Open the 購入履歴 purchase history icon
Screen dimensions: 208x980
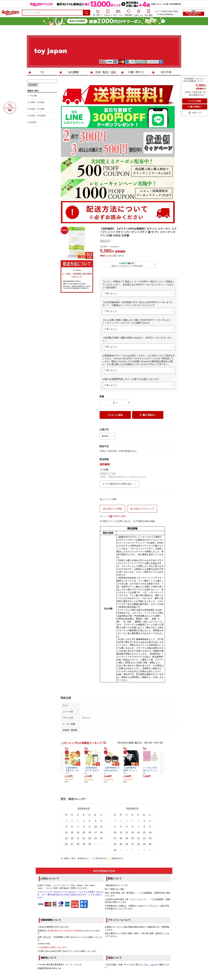(149, 12)
